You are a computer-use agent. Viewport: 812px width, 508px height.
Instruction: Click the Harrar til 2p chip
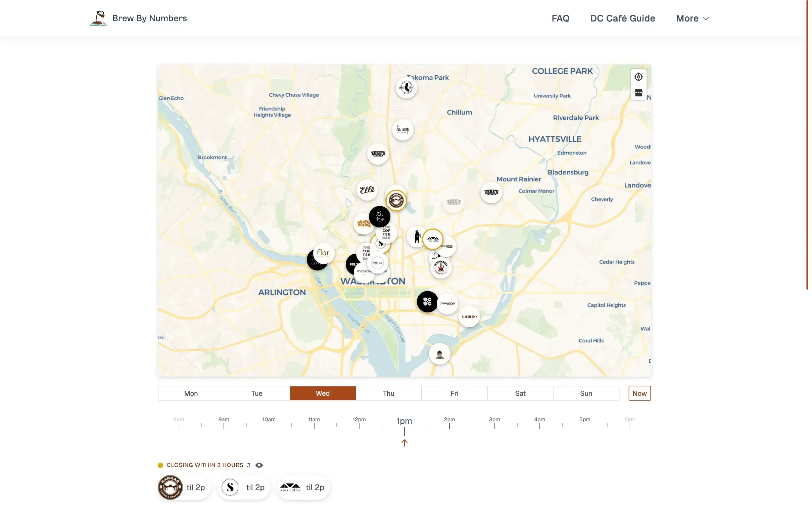pyautogui.click(x=184, y=488)
